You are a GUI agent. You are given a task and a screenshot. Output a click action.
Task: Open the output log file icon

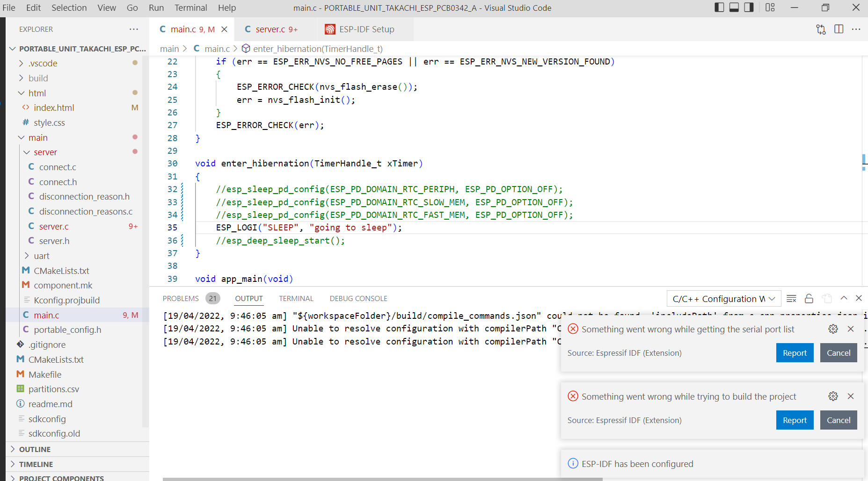click(x=827, y=298)
